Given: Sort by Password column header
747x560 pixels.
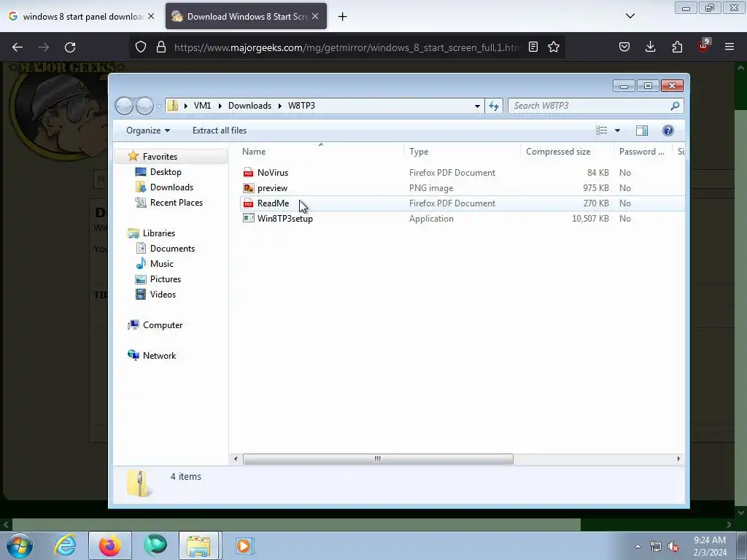Looking at the screenshot, I should tap(642, 152).
